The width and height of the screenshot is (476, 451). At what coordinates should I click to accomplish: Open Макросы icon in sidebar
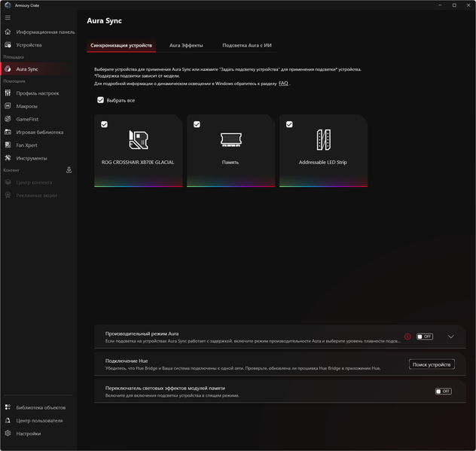8,106
